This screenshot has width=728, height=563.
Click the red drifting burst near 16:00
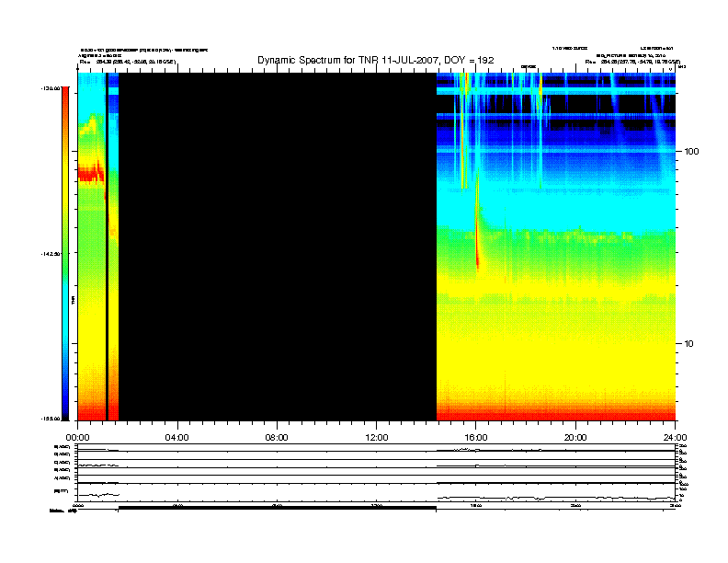(x=477, y=221)
